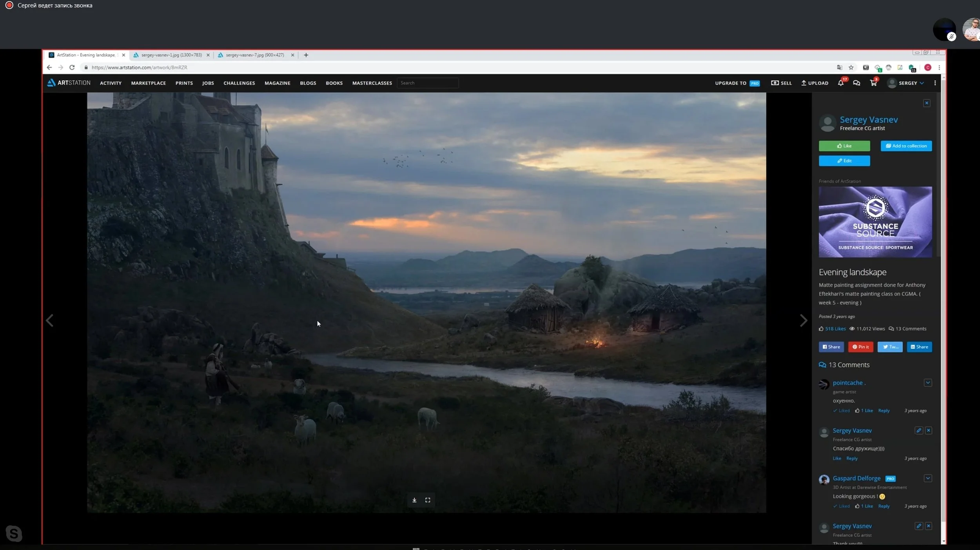Open the Magazine menu item
The height and width of the screenshot is (550, 980).
[x=278, y=83]
